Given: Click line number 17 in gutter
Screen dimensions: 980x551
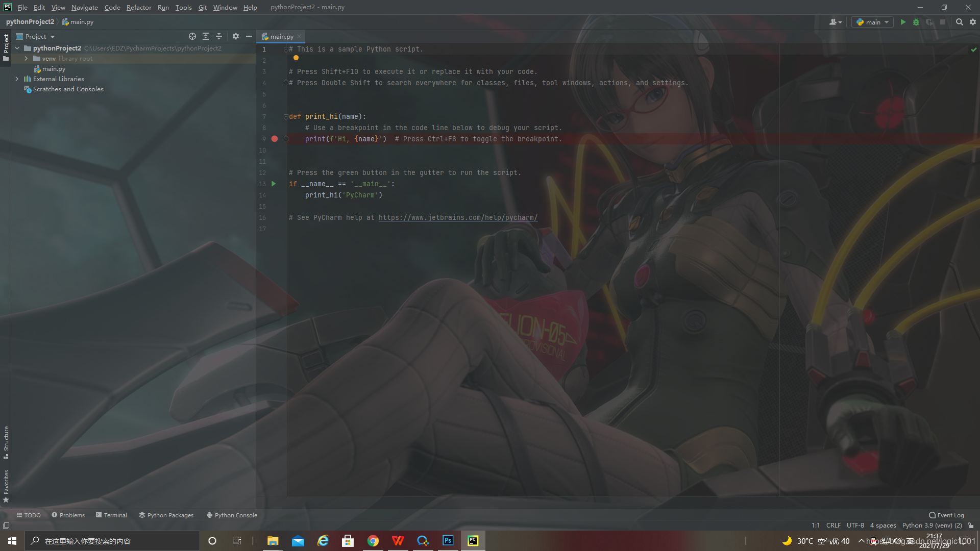Looking at the screenshot, I should (262, 229).
